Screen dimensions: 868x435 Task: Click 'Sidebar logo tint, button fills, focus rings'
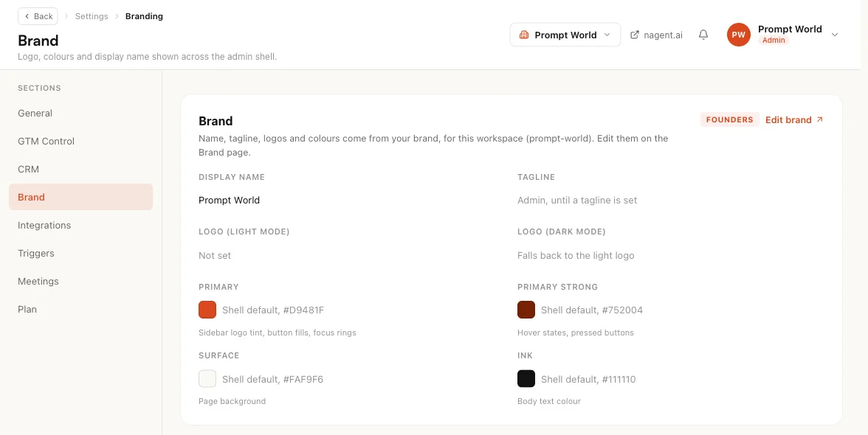(278, 333)
